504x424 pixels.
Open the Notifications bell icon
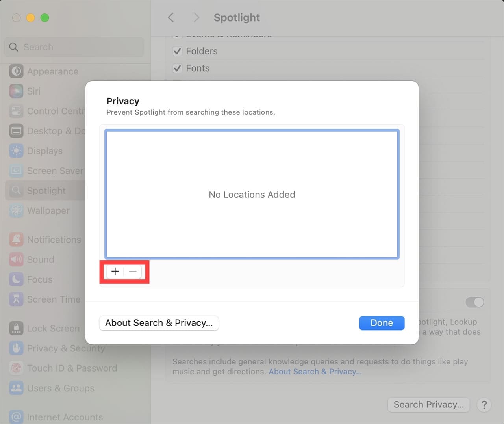tap(16, 240)
